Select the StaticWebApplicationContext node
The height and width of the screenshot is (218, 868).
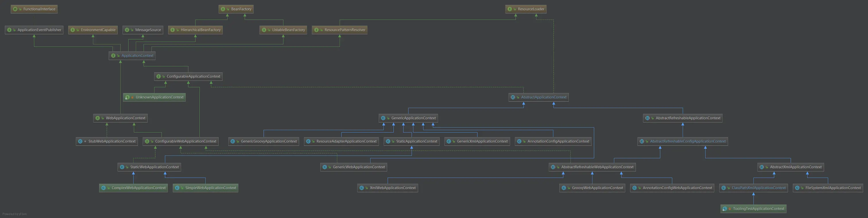coord(149,167)
